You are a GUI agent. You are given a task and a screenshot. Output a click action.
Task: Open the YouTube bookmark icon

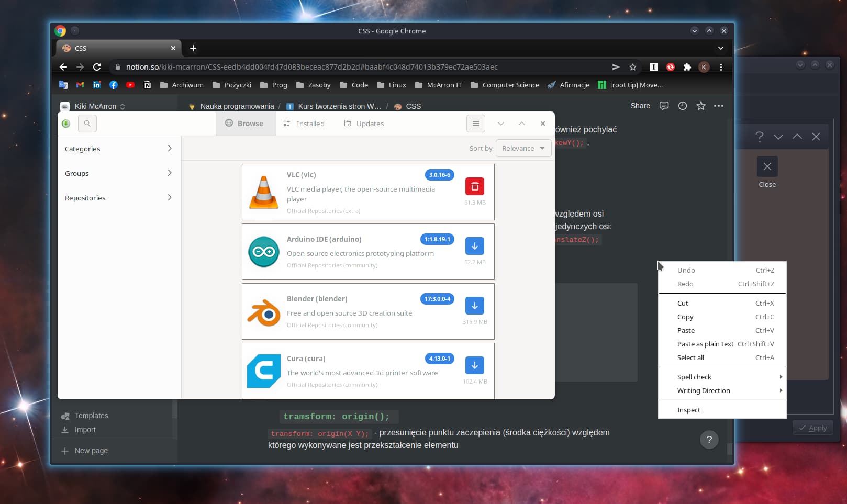coord(130,85)
